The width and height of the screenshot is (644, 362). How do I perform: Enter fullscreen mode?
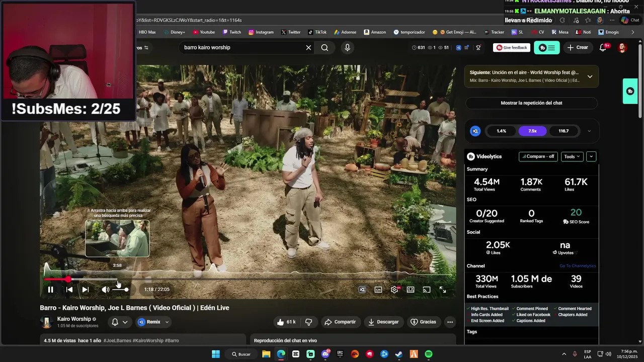tap(443, 290)
